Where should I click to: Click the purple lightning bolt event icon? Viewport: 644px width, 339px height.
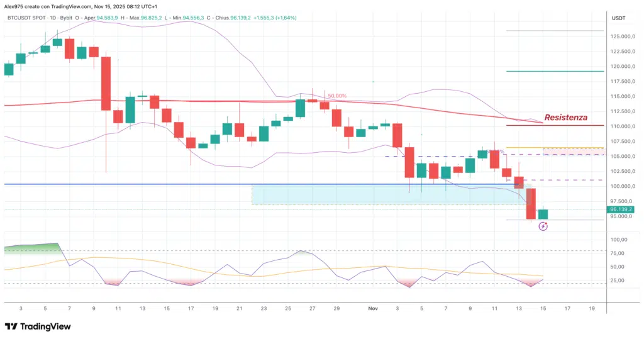click(543, 226)
